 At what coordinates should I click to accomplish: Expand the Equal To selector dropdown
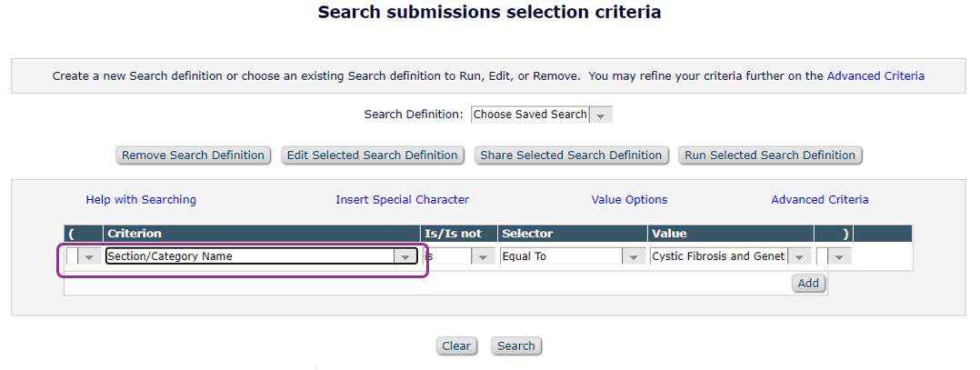click(x=573, y=257)
